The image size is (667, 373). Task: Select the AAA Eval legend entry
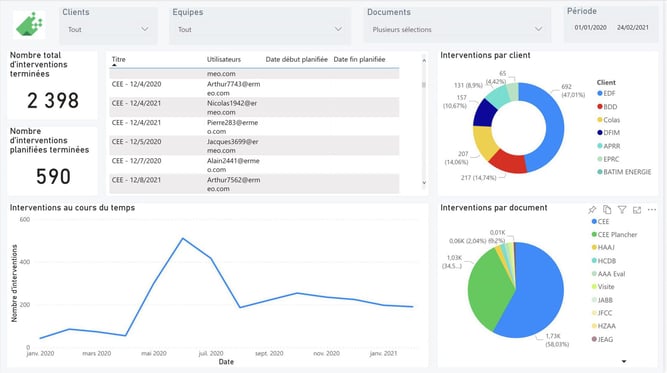pyautogui.click(x=608, y=274)
